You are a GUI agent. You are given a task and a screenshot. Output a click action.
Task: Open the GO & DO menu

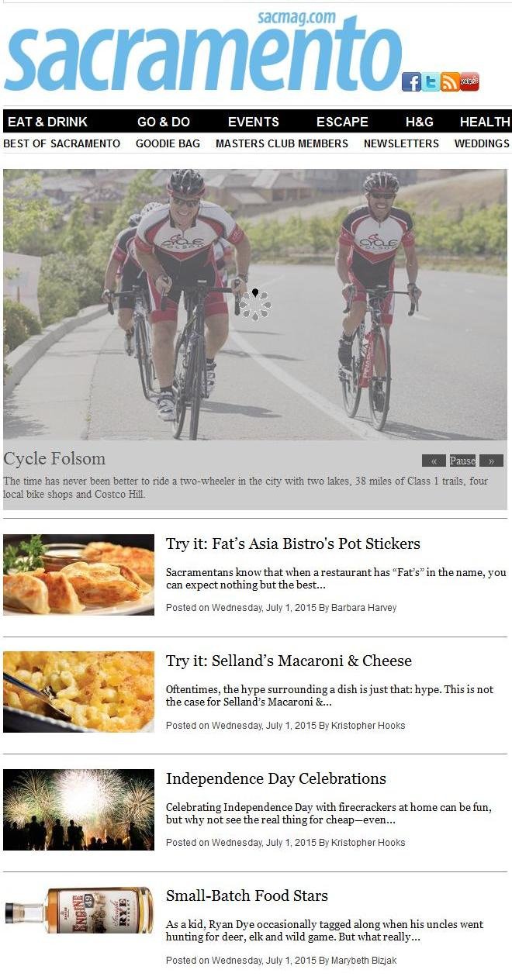pos(164,122)
